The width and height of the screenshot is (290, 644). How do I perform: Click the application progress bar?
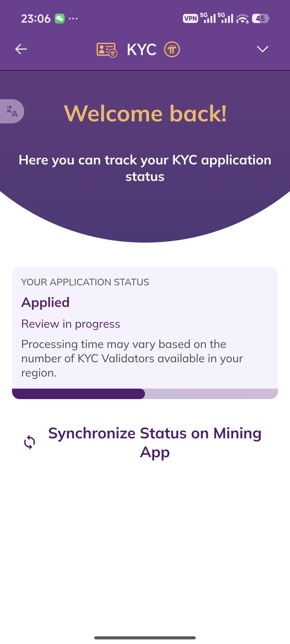coord(145,394)
